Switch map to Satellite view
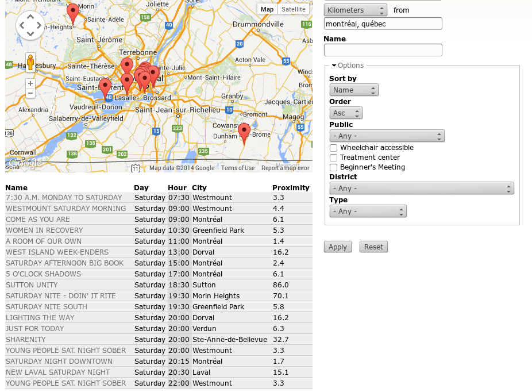Image resolution: width=532 pixels, height=392 pixels. 294,9
